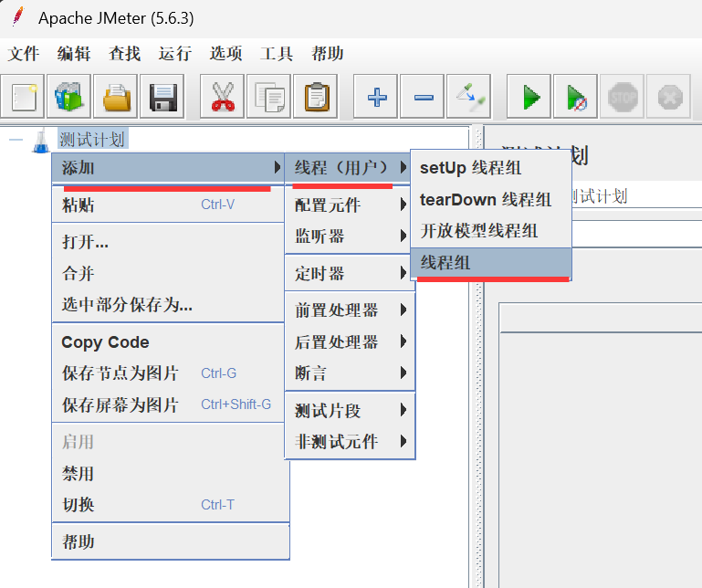
Task: Open the 选项 menu
Action: coord(225,54)
